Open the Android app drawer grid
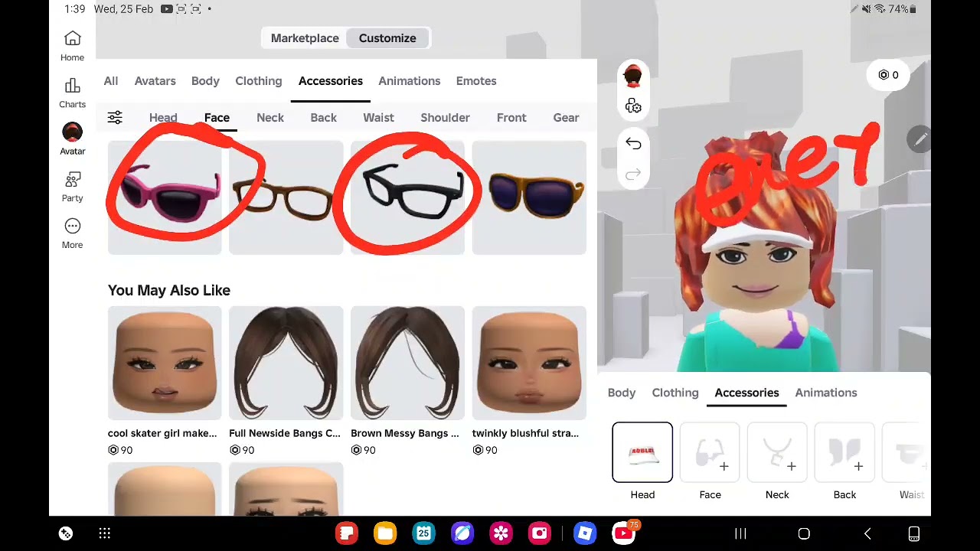 pyautogui.click(x=105, y=533)
